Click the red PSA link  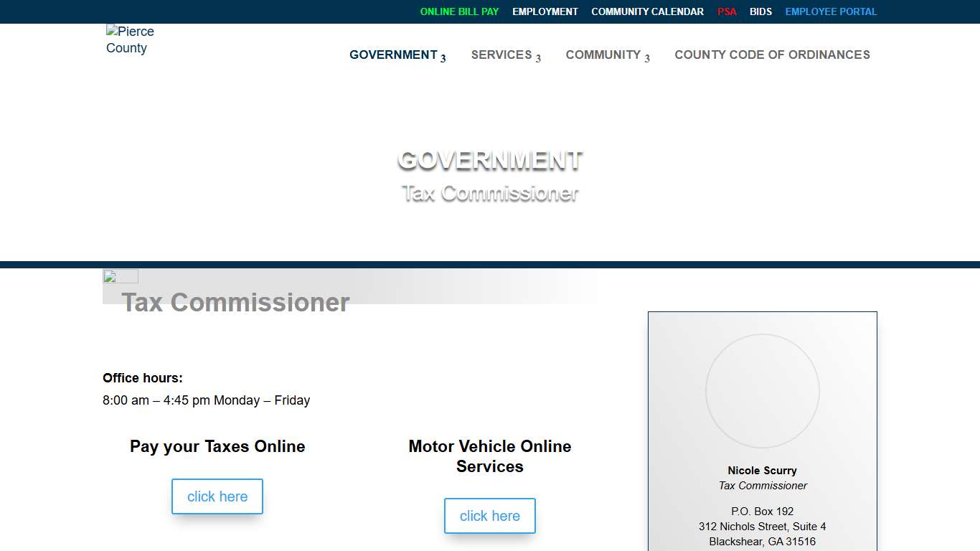(x=727, y=11)
